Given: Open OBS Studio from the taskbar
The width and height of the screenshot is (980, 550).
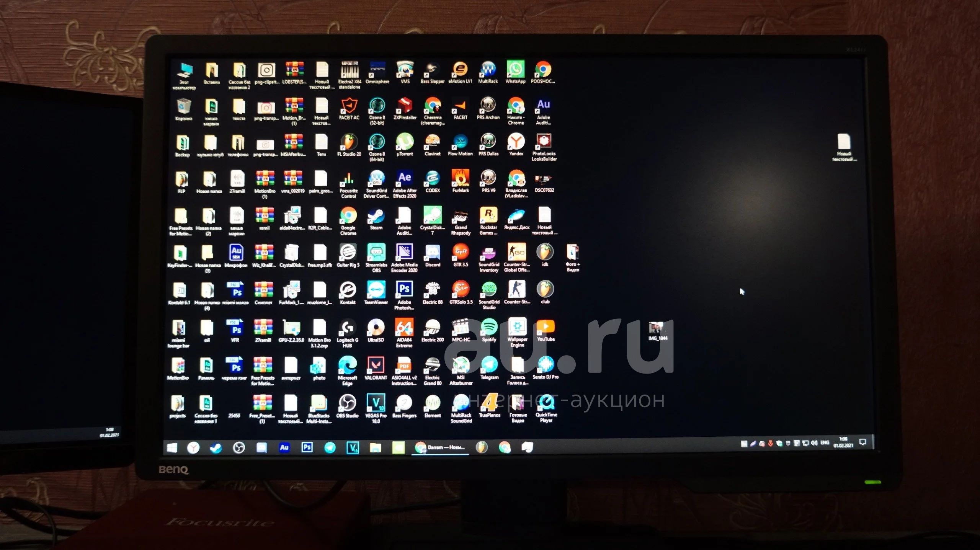Looking at the screenshot, I should click(x=239, y=448).
